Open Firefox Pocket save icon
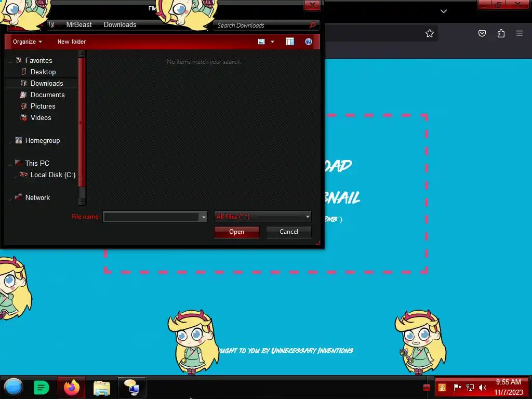Viewport: 532px width, 399px height. [x=482, y=33]
